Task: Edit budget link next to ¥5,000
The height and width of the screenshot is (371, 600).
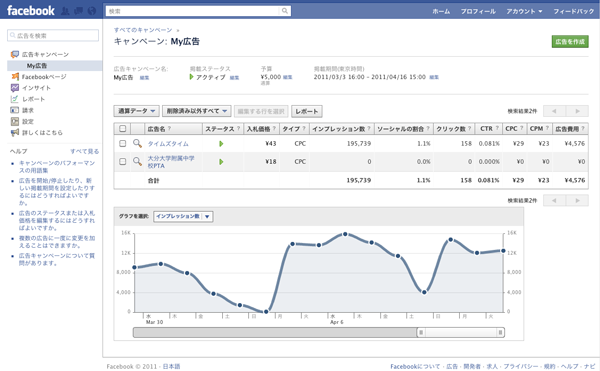Action: [x=287, y=77]
